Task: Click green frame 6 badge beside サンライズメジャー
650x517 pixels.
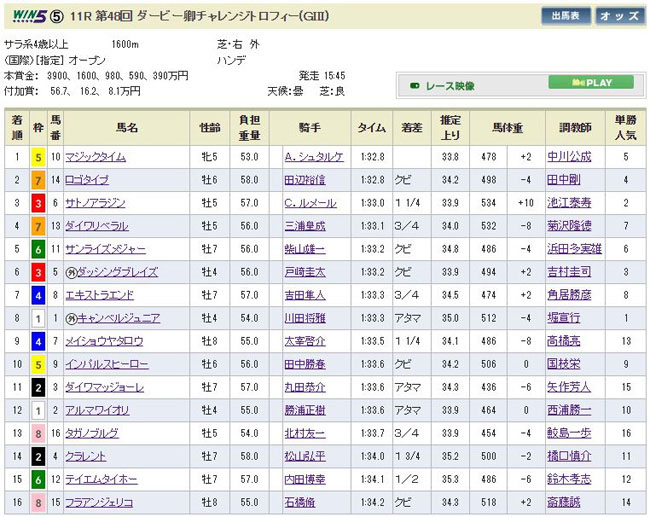Action: point(38,248)
